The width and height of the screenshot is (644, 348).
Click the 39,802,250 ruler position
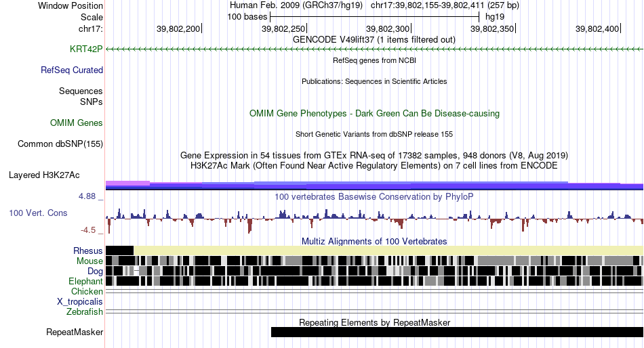click(x=284, y=28)
